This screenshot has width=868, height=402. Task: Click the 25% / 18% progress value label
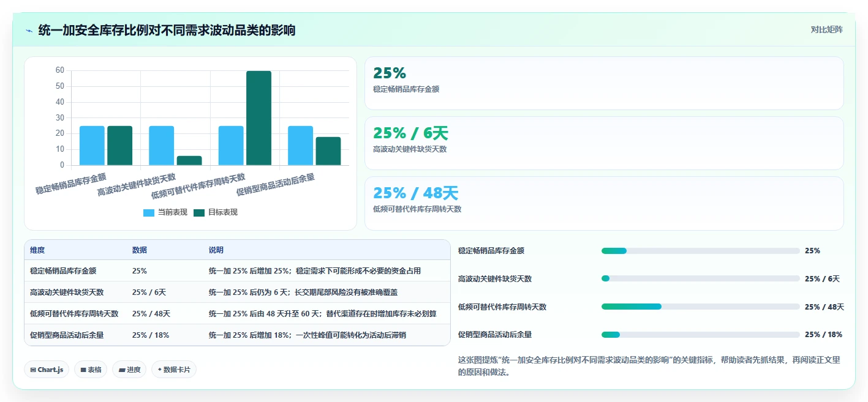[x=823, y=335]
